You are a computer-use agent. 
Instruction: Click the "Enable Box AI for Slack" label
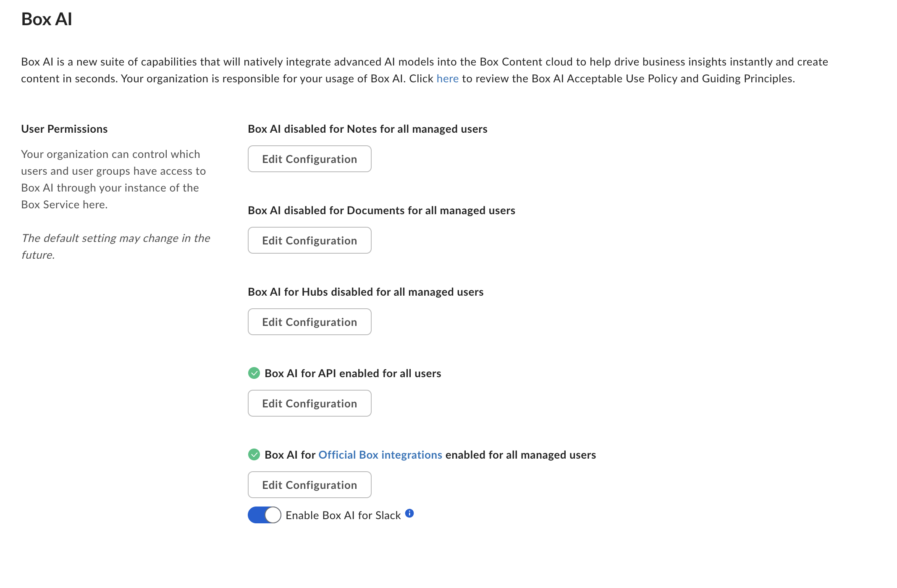click(343, 515)
